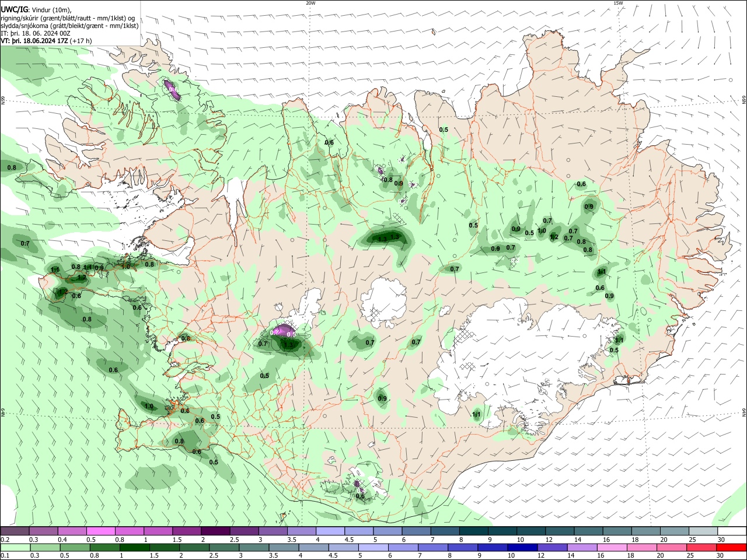Select the white 30 swatch in the snow legend
Image resolution: width=747 pixels, height=560 pixels.
click(x=732, y=531)
